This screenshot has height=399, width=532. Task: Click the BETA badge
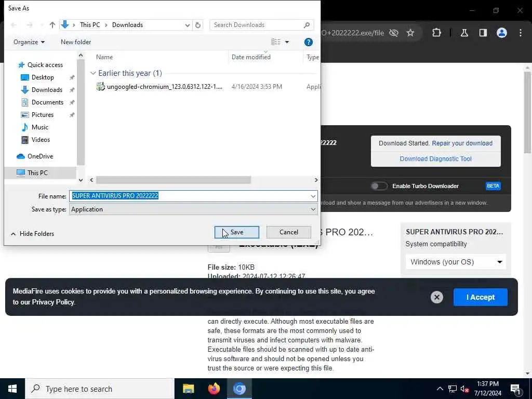click(493, 186)
